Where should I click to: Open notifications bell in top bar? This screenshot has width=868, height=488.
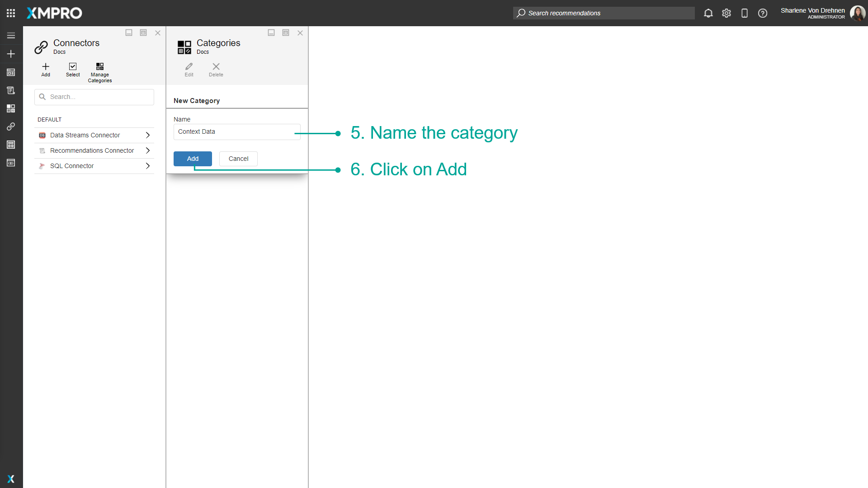(708, 13)
